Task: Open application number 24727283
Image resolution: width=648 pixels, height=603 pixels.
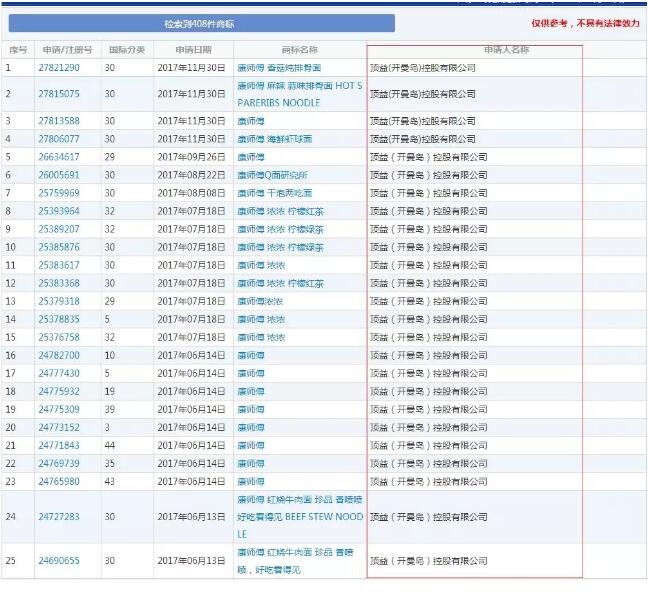Action: coord(59,517)
